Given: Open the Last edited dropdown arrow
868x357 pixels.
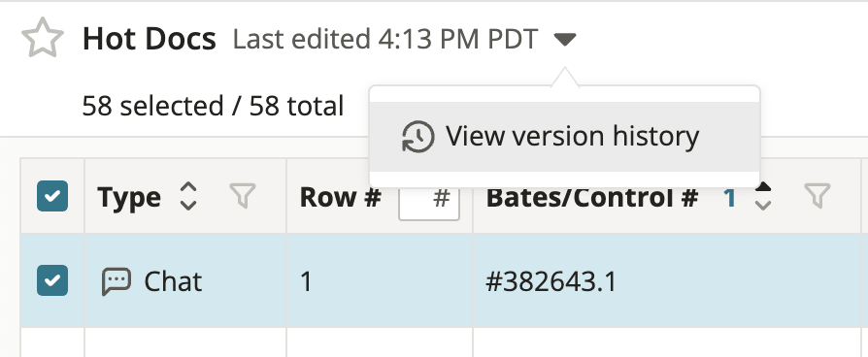Looking at the screenshot, I should coord(565,40).
